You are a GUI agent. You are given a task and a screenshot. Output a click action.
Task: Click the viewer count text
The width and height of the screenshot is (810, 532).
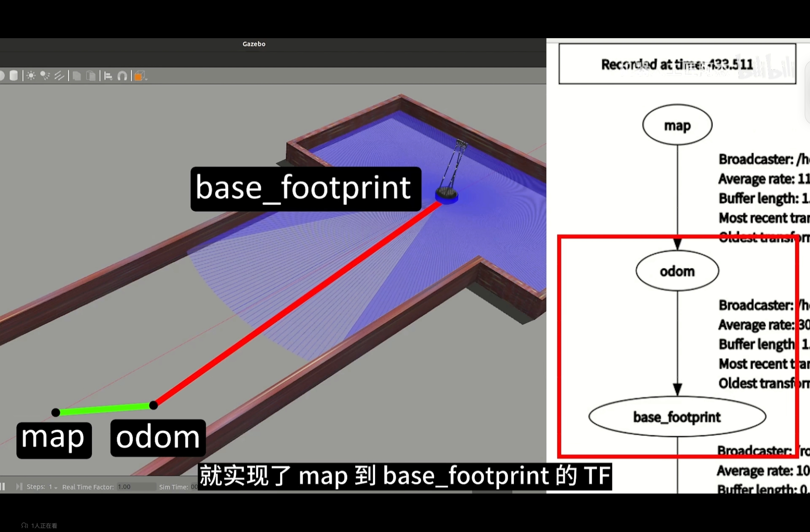(44, 526)
